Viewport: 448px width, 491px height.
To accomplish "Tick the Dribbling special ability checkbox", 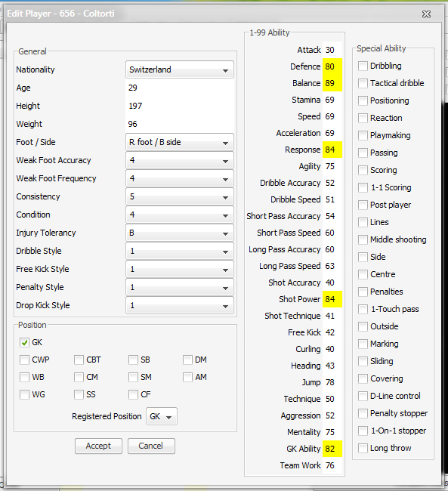I will tap(363, 66).
